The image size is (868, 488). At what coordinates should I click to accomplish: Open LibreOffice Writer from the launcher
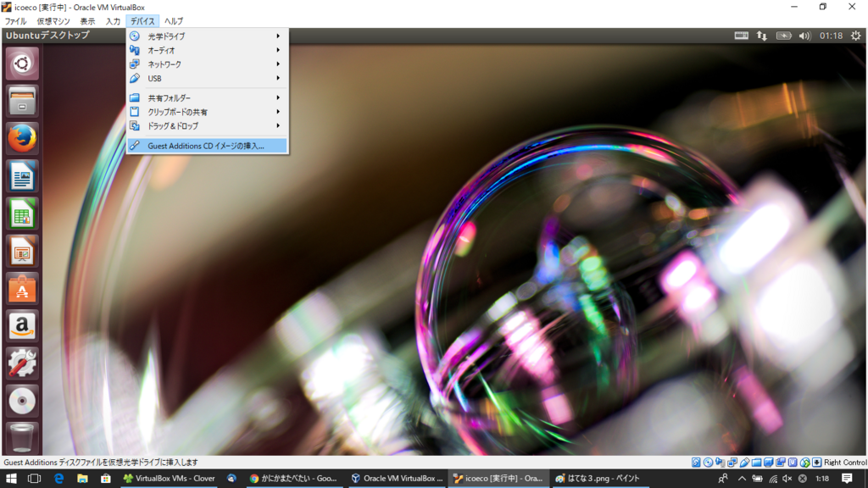pyautogui.click(x=22, y=176)
